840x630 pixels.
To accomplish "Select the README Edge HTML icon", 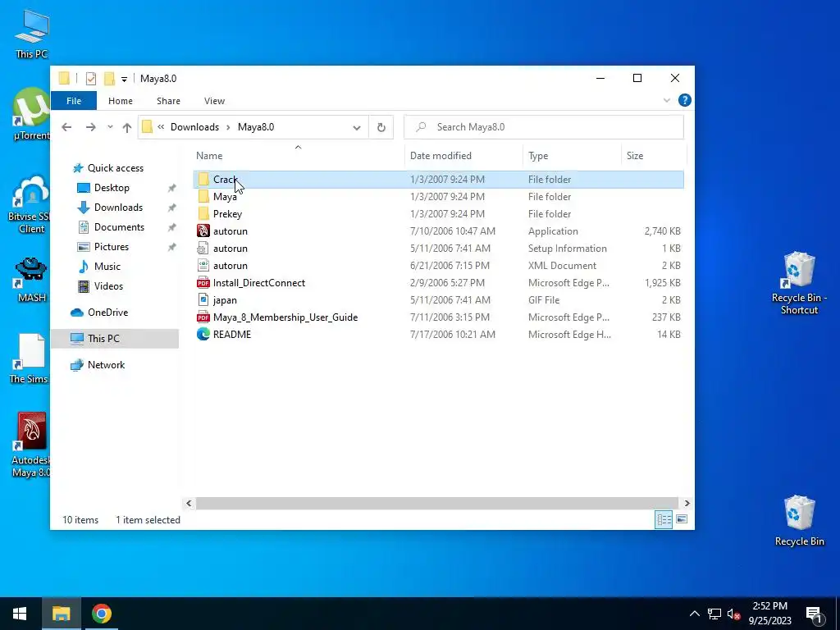I will click(x=203, y=335).
